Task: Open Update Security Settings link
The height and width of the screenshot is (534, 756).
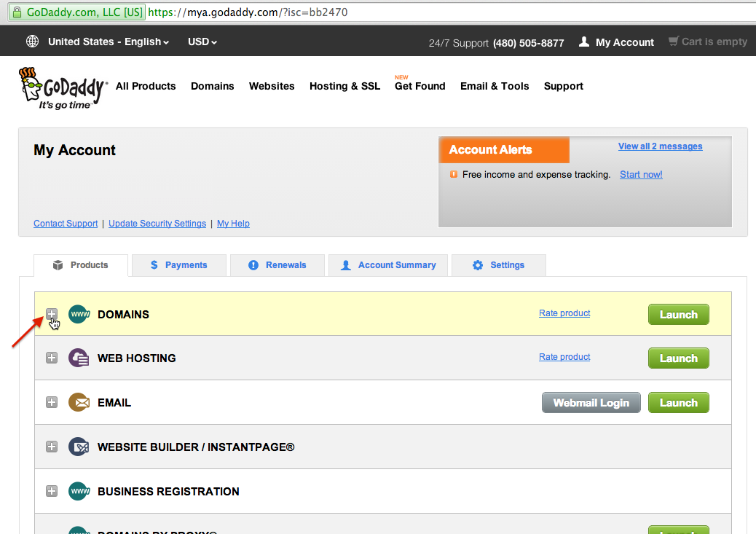Action: coord(157,224)
